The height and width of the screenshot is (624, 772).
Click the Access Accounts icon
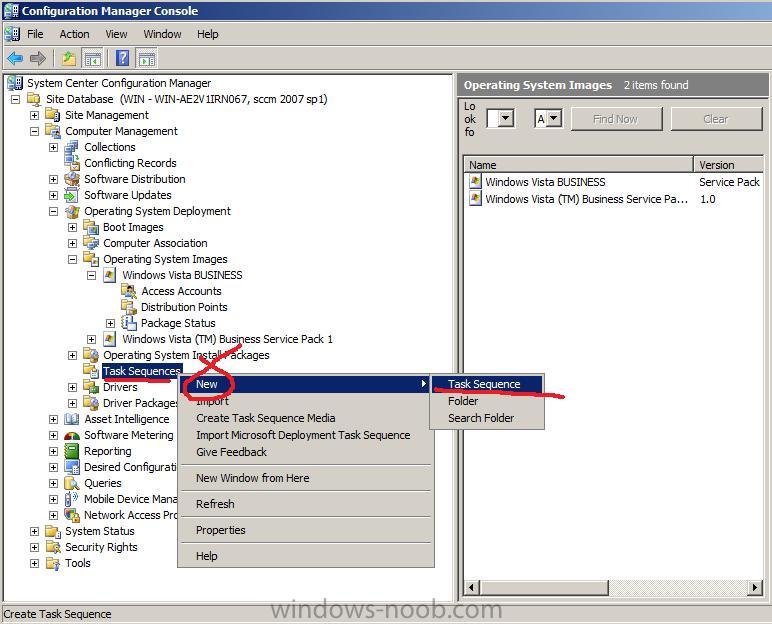pos(129,291)
